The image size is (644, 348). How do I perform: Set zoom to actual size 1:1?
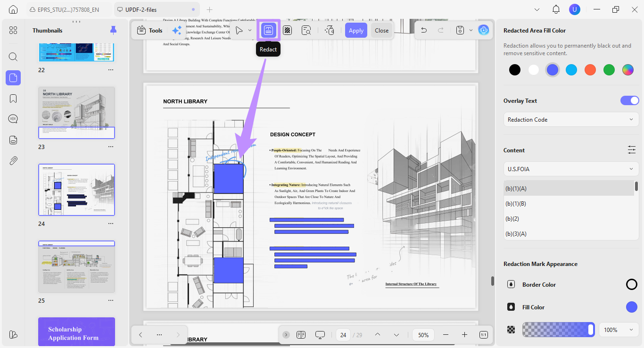pyautogui.click(x=483, y=335)
